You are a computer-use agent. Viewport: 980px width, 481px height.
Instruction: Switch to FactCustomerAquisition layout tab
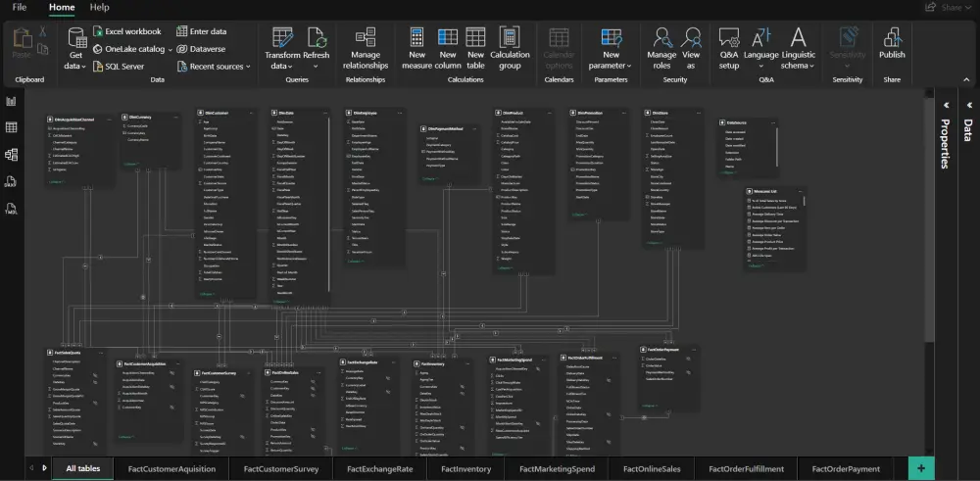pyautogui.click(x=171, y=468)
